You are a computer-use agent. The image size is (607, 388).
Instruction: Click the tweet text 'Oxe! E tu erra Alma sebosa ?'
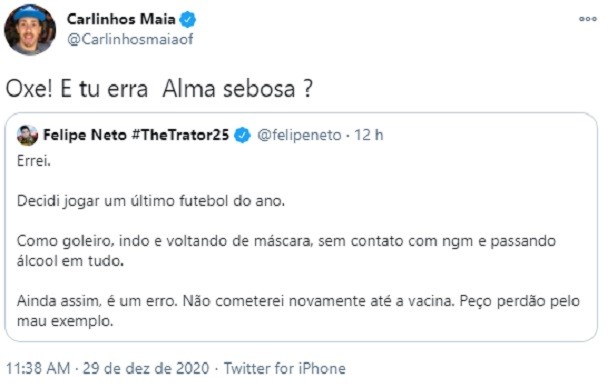tap(159, 89)
